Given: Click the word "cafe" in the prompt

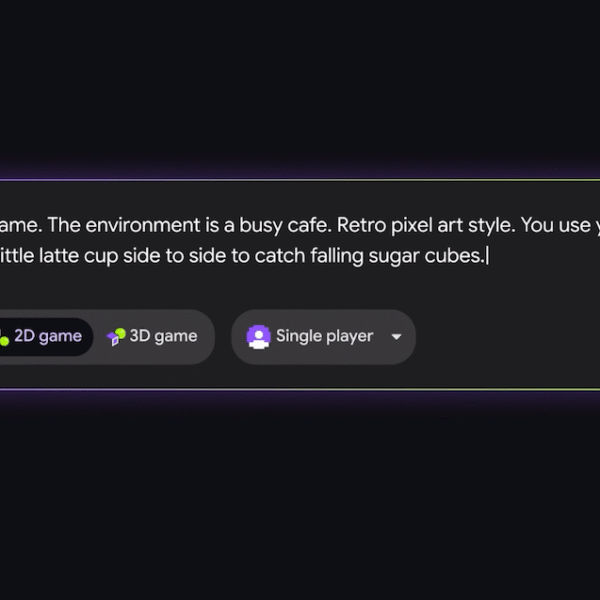Looking at the screenshot, I should coord(307,225).
